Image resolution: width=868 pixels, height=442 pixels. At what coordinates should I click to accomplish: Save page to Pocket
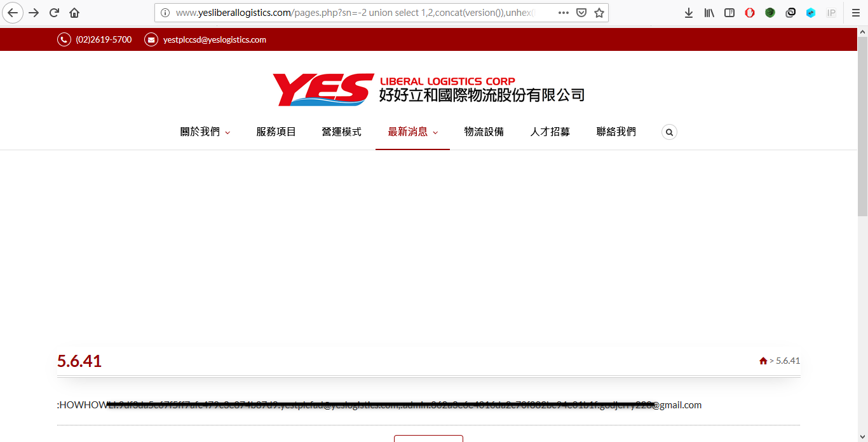tap(581, 13)
